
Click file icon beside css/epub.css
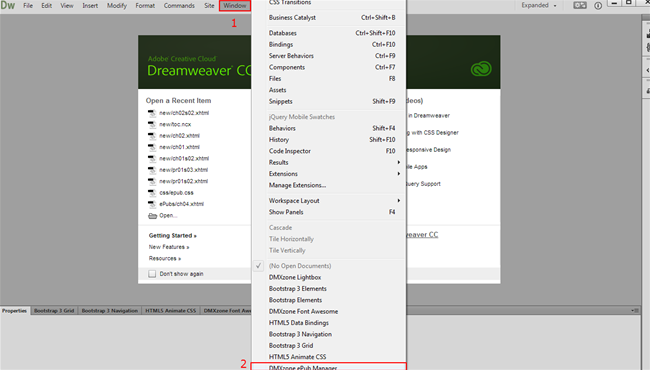(152, 193)
